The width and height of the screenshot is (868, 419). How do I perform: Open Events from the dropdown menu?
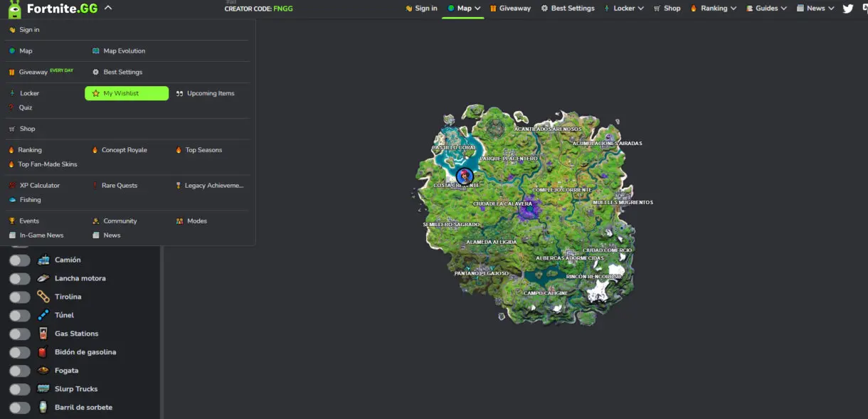click(23, 221)
